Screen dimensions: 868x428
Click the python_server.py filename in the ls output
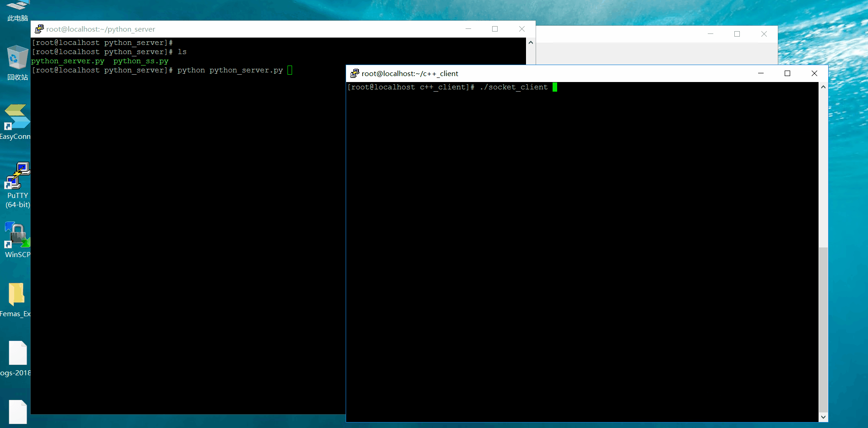[68, 60]
